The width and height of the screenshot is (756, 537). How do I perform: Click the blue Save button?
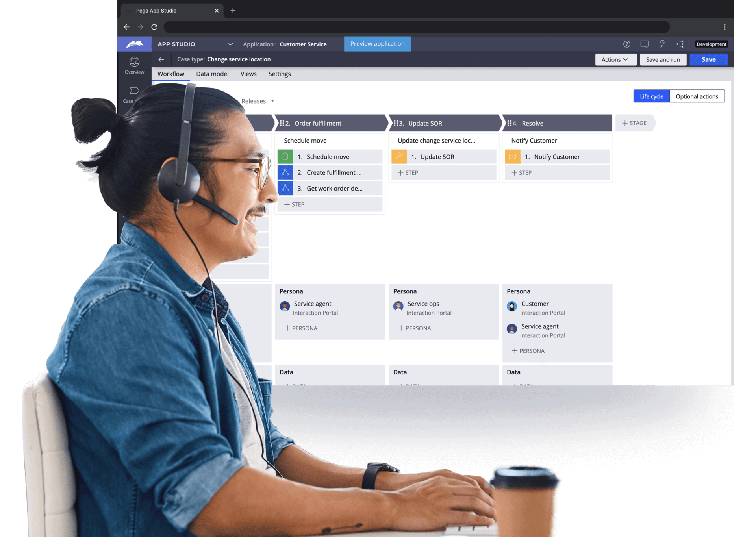click(708, 59)
